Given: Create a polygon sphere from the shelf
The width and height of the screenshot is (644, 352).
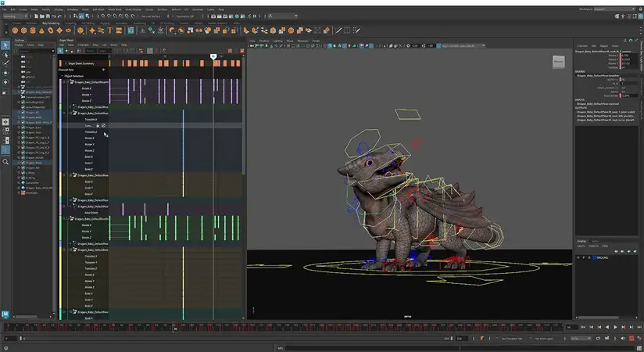Looking at the screenshot, I should coord(15,31).
